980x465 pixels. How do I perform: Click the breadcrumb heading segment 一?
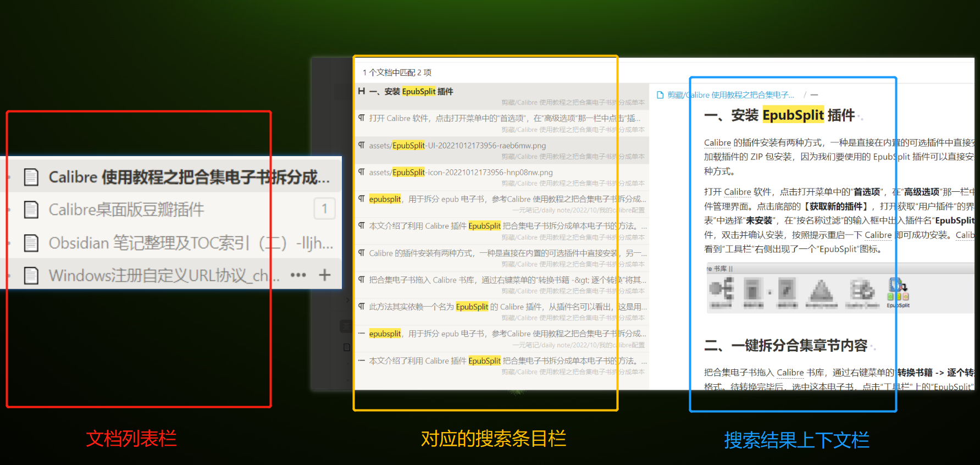(814, 95)
